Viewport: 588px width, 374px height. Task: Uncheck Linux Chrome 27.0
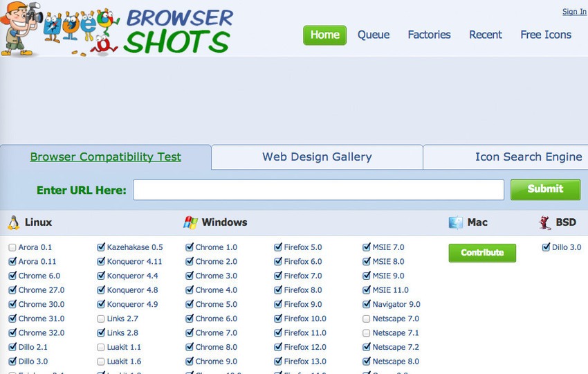[12, 290]
